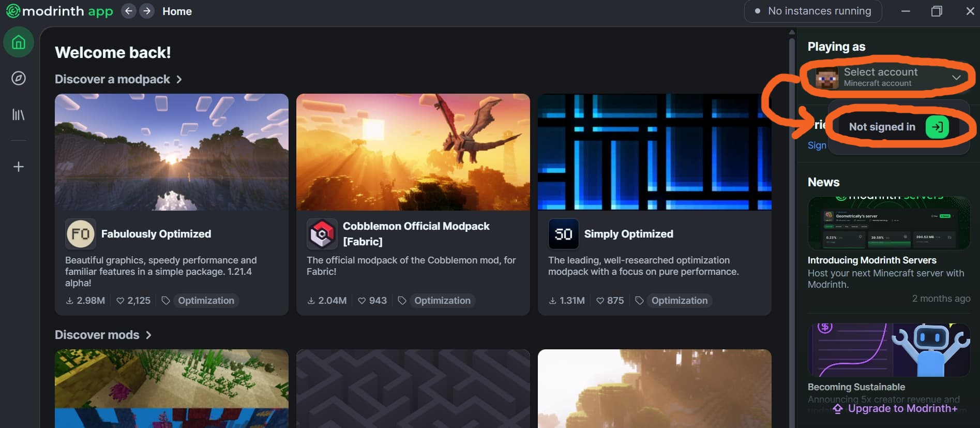Open the Fabulously Optimized modpack title
This screenshot has width=980, height=428.
tap(156, 234)
